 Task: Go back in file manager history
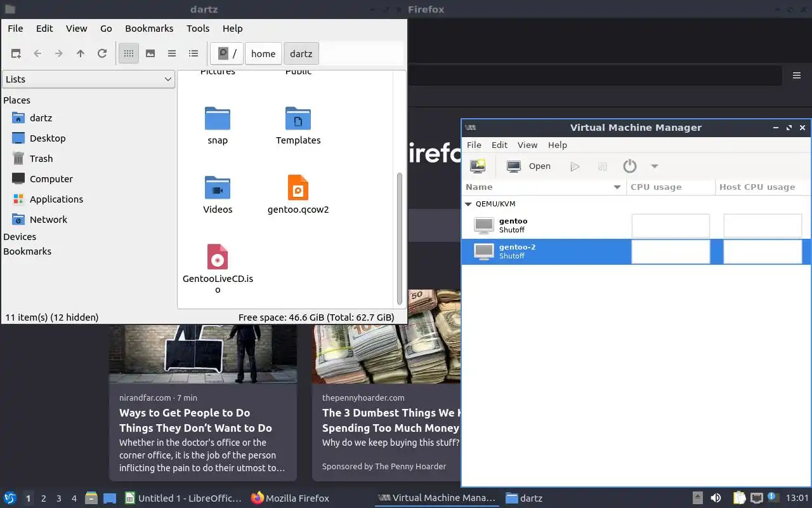pos(37,53)
